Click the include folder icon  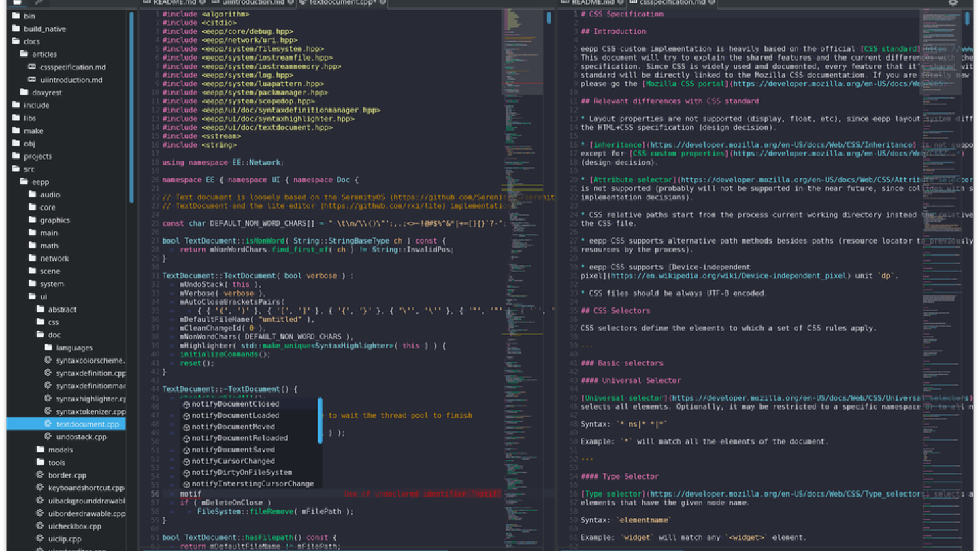(17, 105)
